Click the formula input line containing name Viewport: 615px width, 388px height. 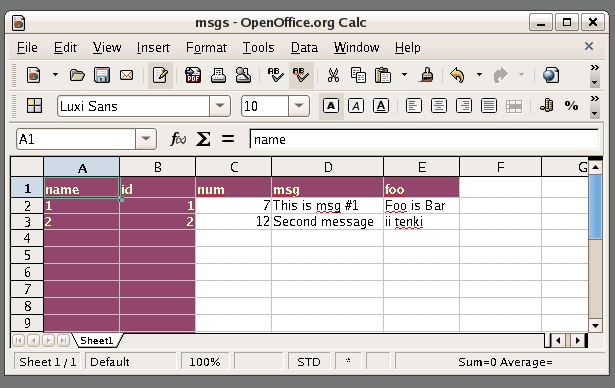tap(424, 139)
